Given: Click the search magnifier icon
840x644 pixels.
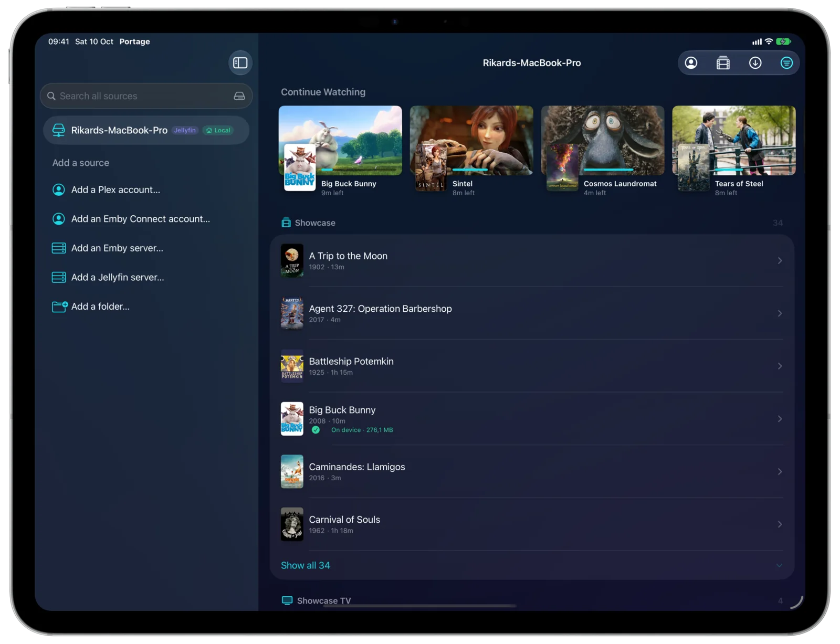Looking at the screenshot, I should (51, 96).
